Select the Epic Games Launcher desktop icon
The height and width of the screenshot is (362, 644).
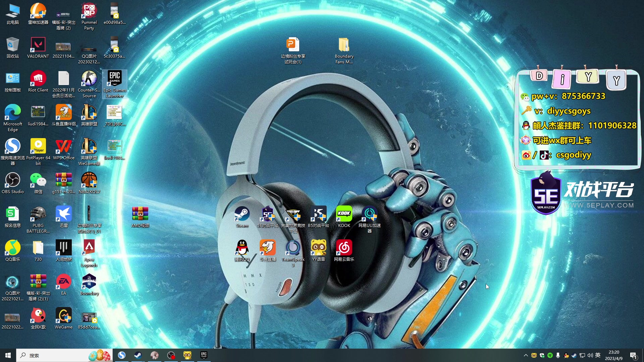tap(114, 84)
